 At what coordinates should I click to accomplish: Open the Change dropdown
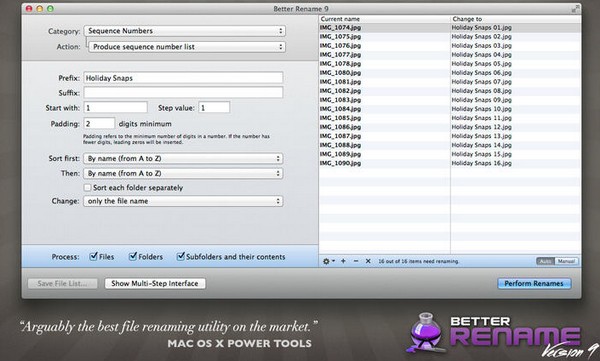[x=183, y=201]
